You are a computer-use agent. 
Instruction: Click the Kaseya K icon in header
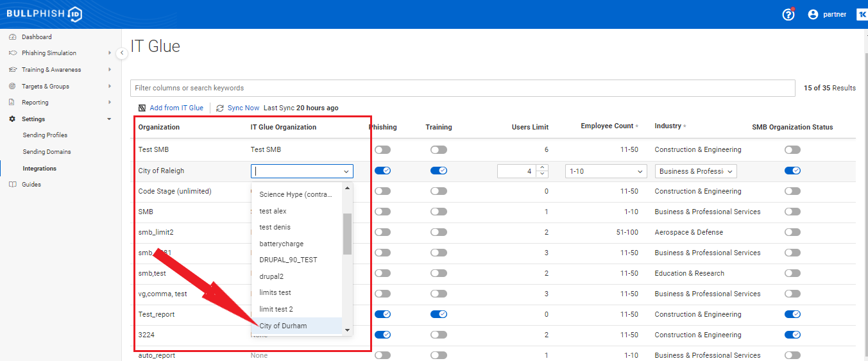[862, 15]
